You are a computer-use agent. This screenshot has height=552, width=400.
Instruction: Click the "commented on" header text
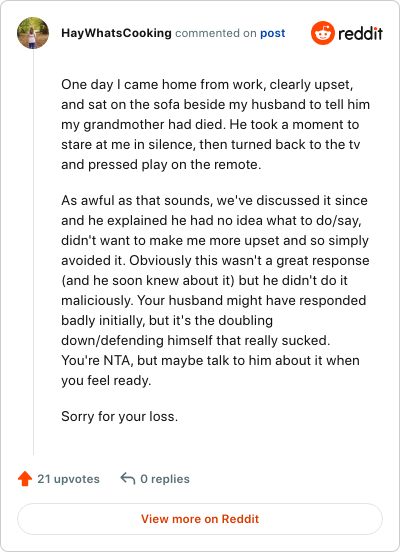pyautogui.click(x=216, y=33)
